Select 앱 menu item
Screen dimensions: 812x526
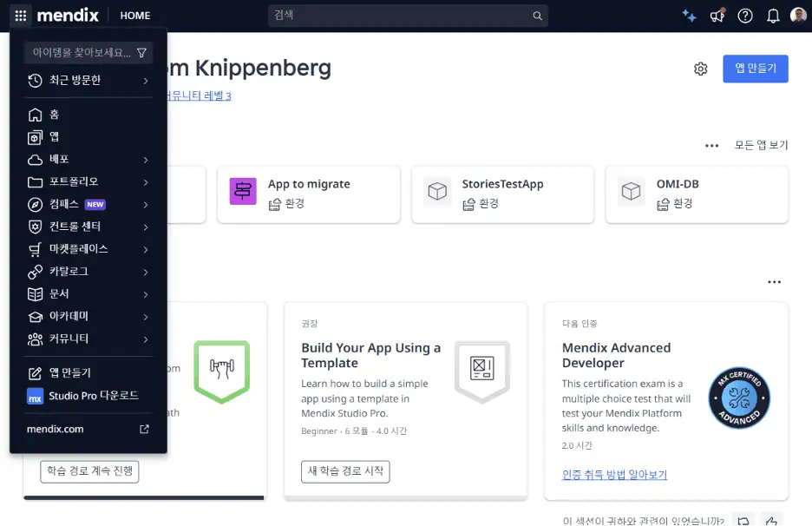(x=88, y=137)
